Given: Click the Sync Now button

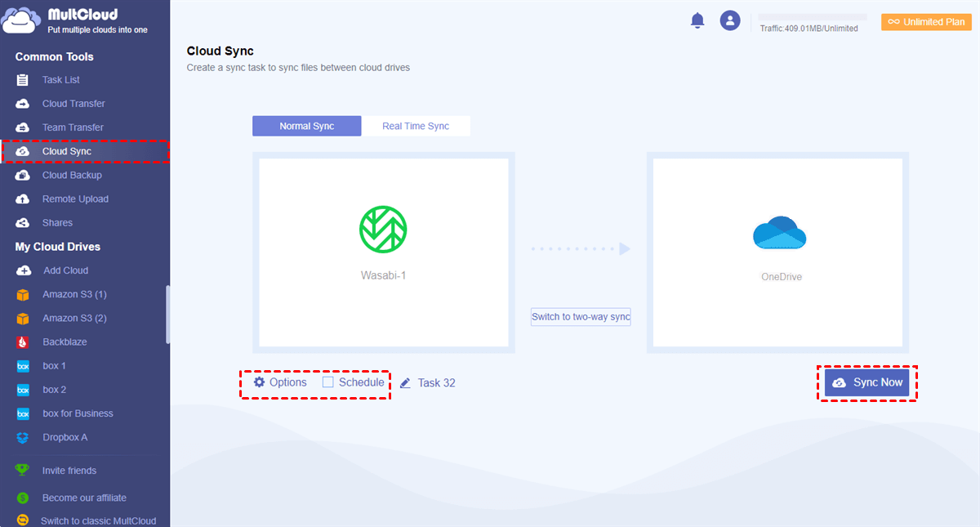Looking at the screenshot, I should pos(866,382).
